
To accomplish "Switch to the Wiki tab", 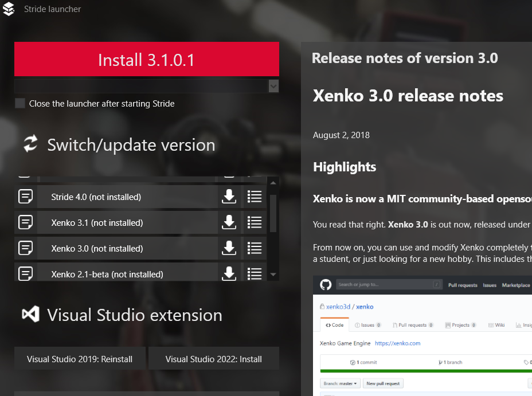I will (x=496, y=325).
